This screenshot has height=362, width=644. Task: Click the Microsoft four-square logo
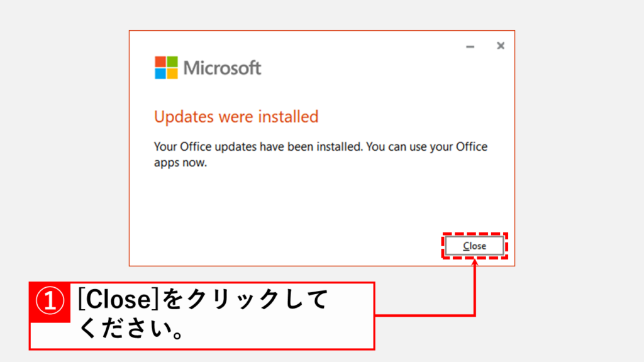click(x=167, y=68)
